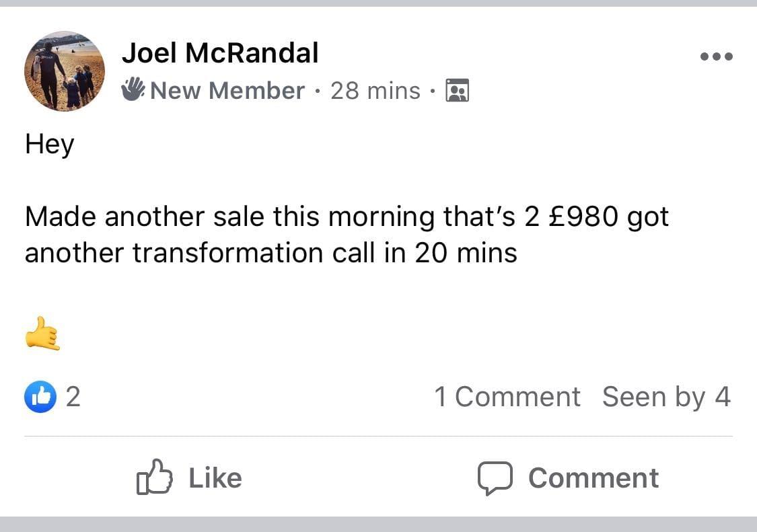Click the waving hand New Member icon
Viewport: 757px width, 532px height.
133,90
